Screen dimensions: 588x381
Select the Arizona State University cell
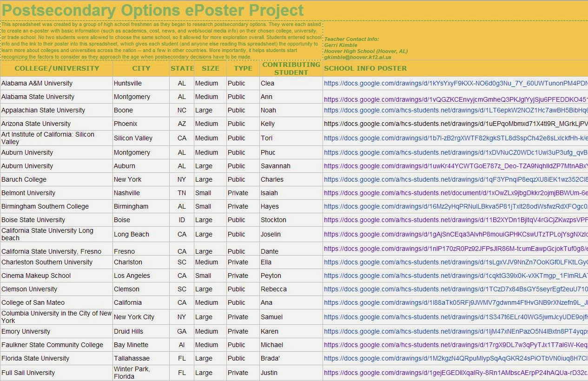pos(56,124)
